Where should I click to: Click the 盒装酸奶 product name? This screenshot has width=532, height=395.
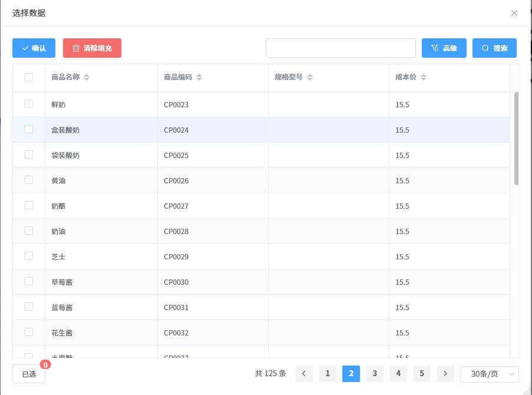pyautogui.click(x=65, y=130)
